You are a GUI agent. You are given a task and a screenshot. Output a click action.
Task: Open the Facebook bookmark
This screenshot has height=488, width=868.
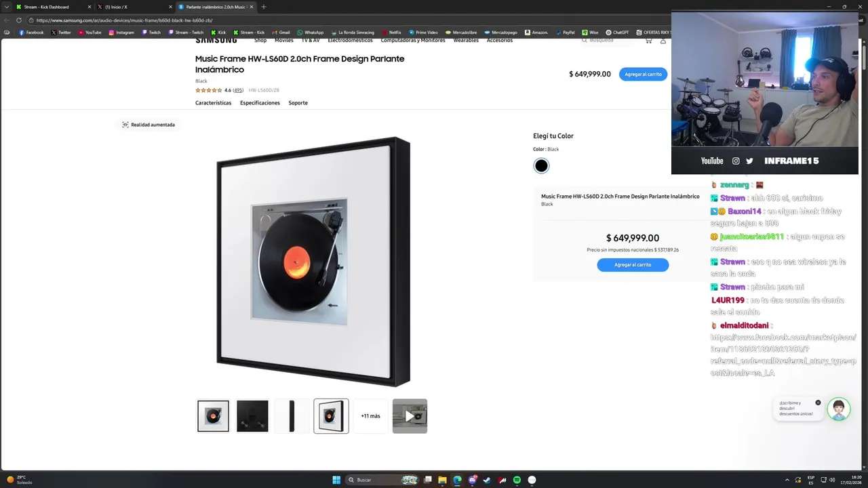31,33
